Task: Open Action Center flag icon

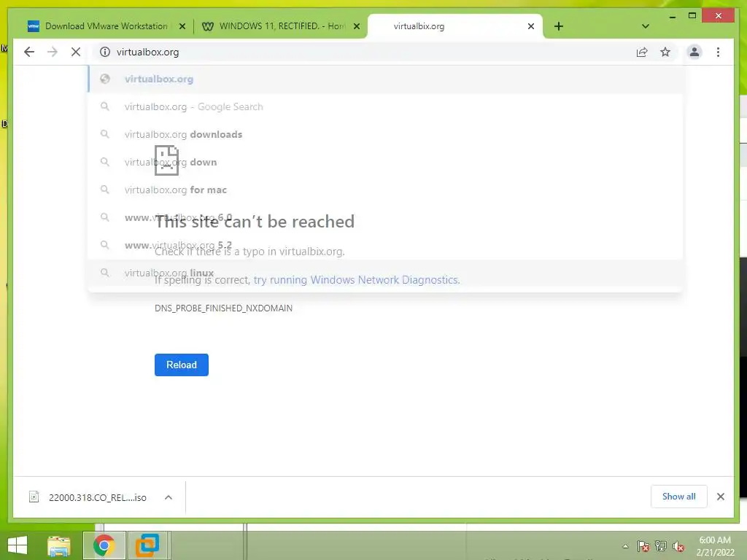Action: tap(643, 546)
